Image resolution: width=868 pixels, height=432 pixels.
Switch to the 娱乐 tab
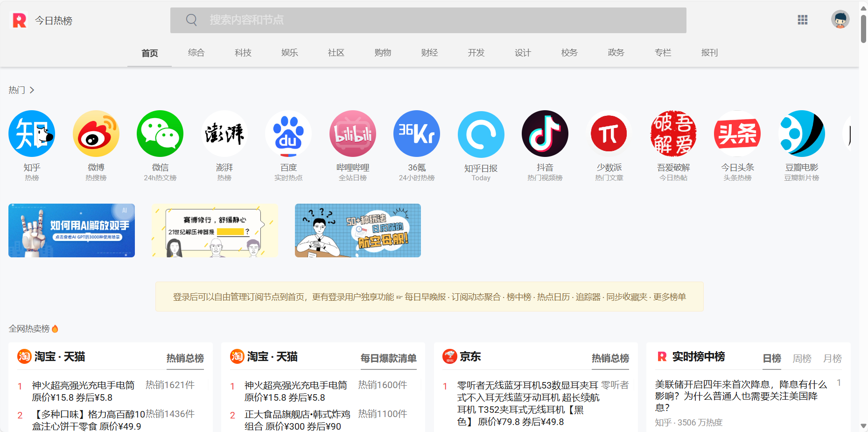[x=290, y=53]
